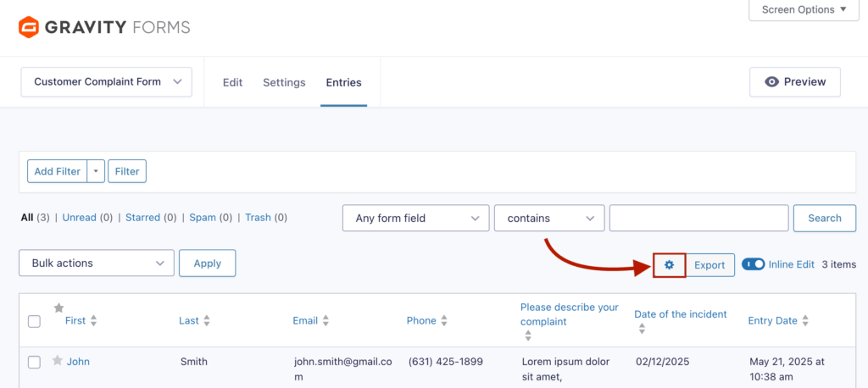868x388 pixels.
Task: Expand the Screen Options panel
Action: pos(804,10)
